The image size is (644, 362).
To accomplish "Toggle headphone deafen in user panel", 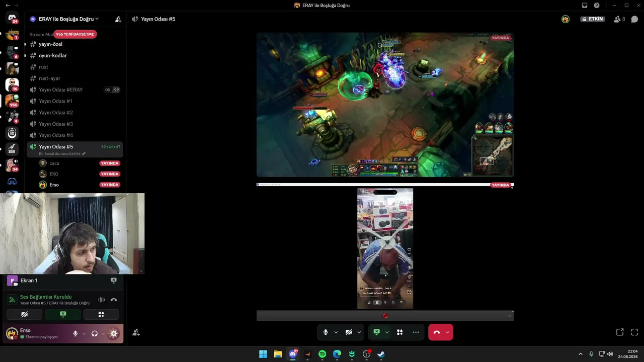I will tap(94, 333).
